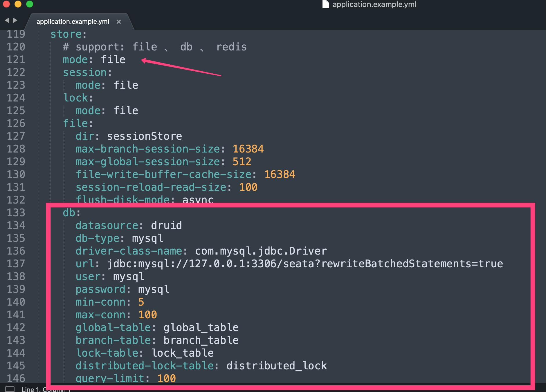
Task: Click the 'min-conn' key
Action: point(100,302)
